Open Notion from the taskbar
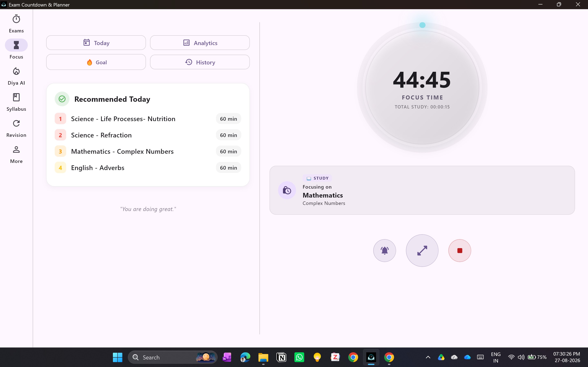Image resolution: width=588 pixels, height=367 pixels. [281, 357]
